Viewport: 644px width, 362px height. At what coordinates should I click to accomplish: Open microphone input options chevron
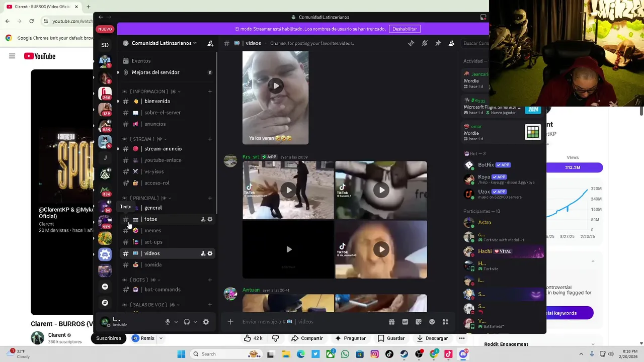pyautogui.click(x=176, y=322)
